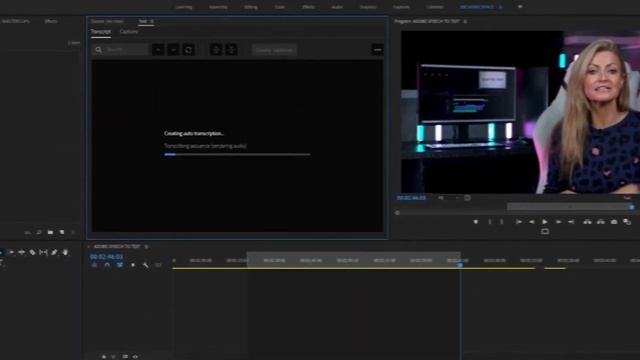Click the re-transcribe refresh icon
This screenshot has height=360, width=640.
click(x=188, y=50)
